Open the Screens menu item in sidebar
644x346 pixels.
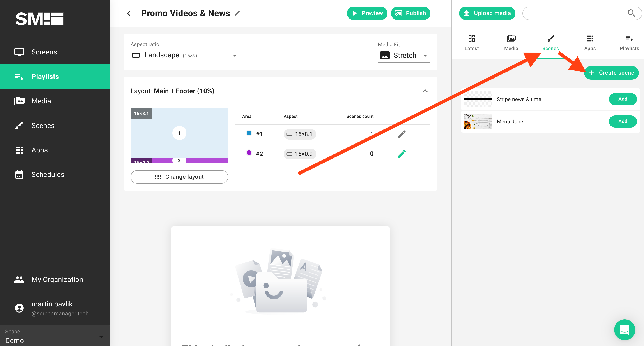pos(44,52)
